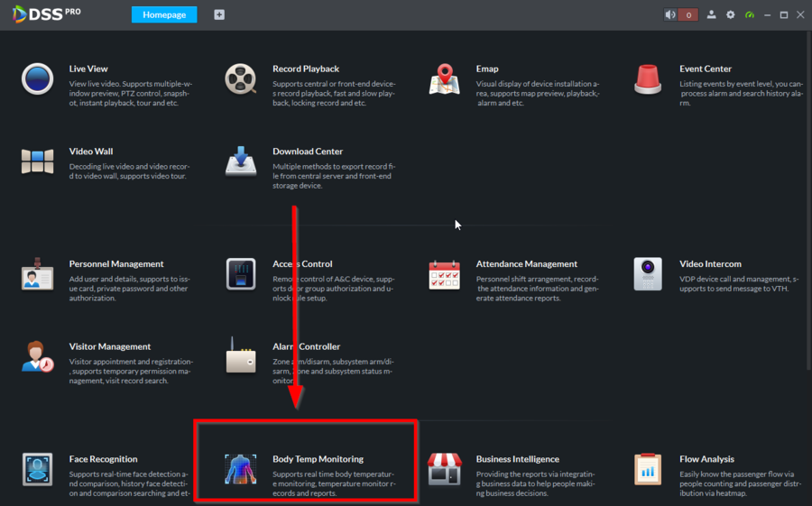Minimize the DSS PRO window

(x=768, y=15)
